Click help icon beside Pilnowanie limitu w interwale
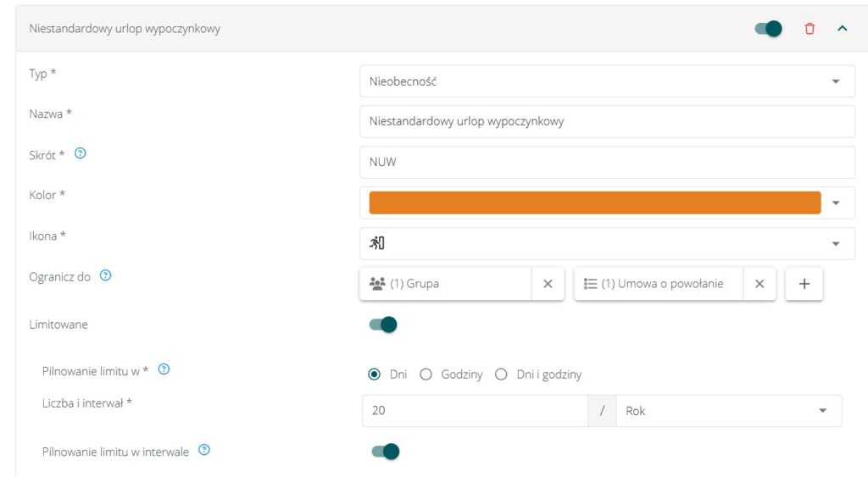868x477 pixels. pos(204,451)
